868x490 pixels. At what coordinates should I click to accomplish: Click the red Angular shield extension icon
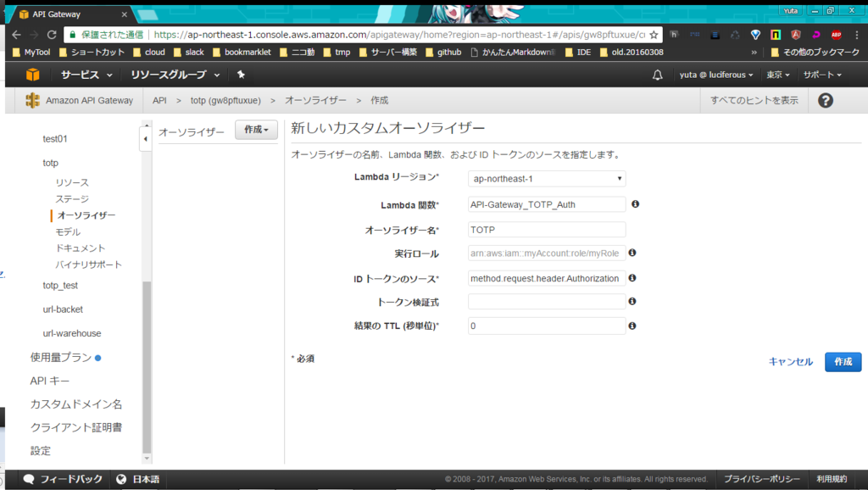pos(795,34)
